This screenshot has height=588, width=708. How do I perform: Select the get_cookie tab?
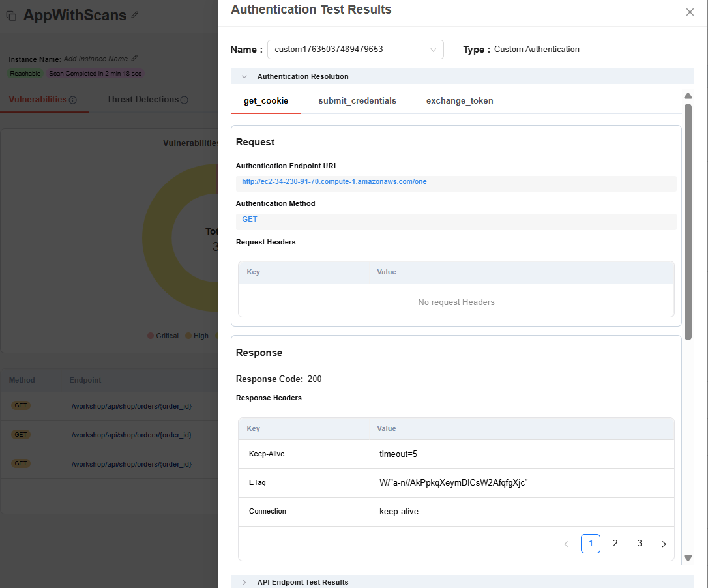pos(266,101)
